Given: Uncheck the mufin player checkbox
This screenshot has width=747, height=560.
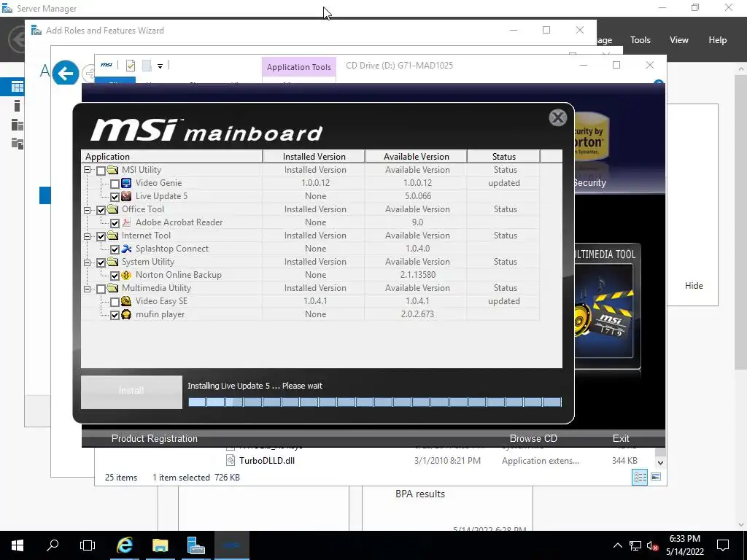Looking at the screenshot, I should [x=115, y=315].
